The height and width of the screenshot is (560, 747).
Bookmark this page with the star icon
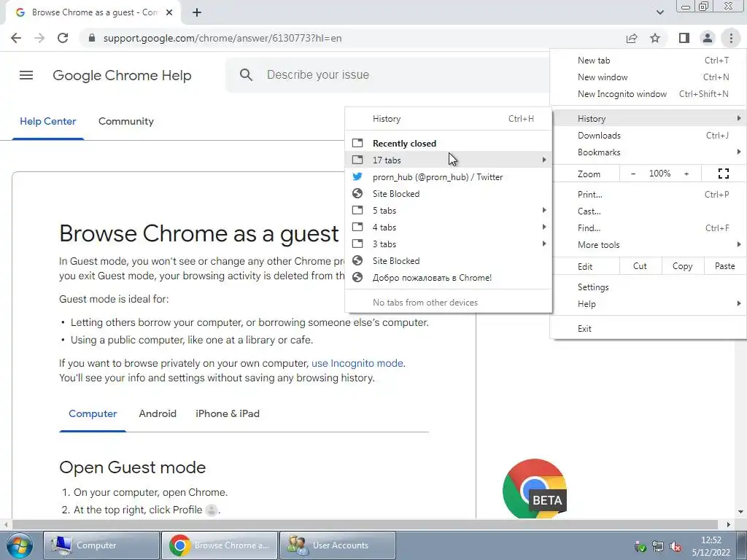pos(655,38)
